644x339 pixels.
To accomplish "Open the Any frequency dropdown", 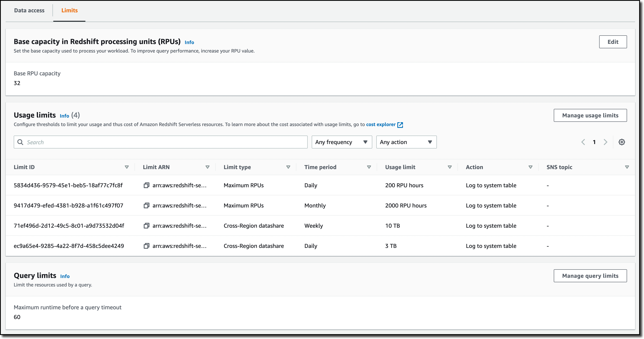I will click(342, 142).
